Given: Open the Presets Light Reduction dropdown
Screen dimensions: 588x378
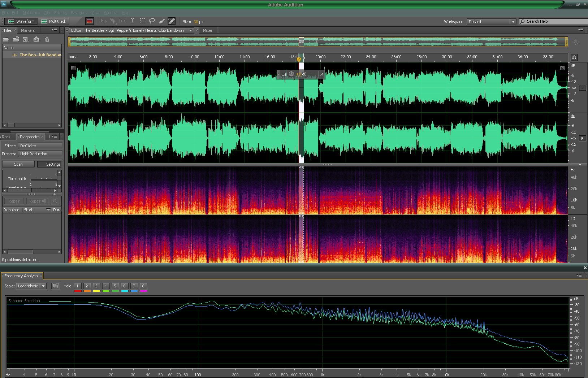Looking at the screenshot, I should (x=40, y=154).
